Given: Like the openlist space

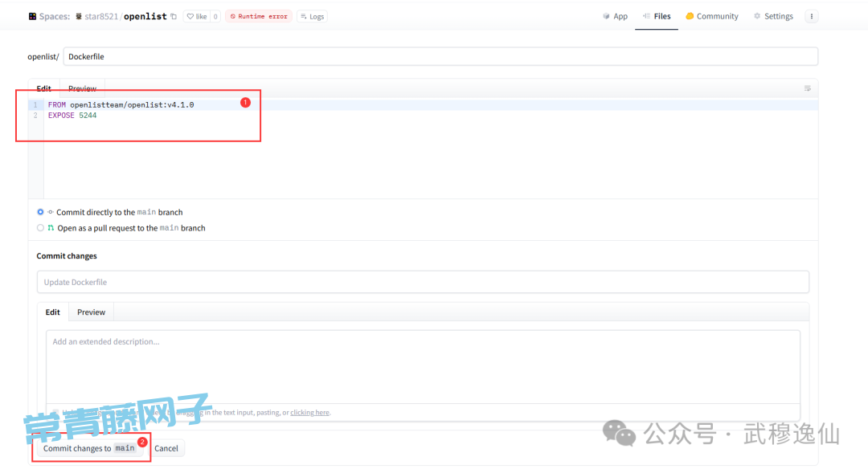Looking at the screenshot, I should coord(197,16).
